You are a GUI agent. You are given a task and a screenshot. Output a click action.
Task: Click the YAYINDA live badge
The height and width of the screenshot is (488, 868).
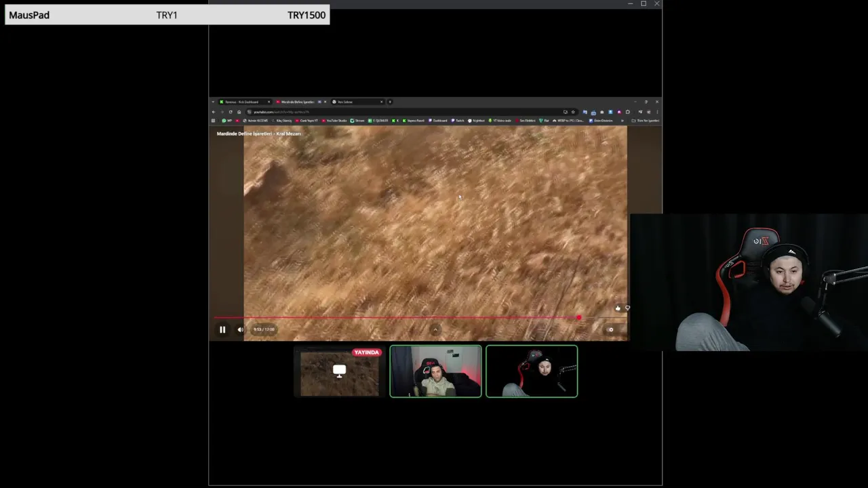click(367, 352)
